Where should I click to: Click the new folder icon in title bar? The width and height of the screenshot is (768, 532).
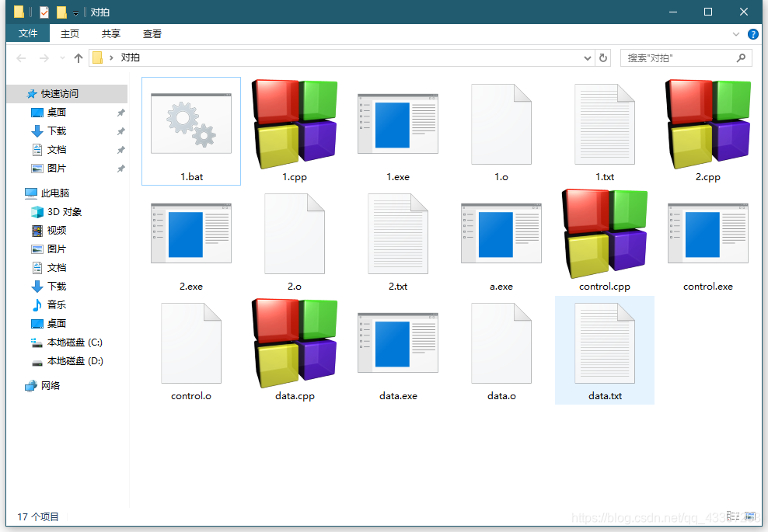point(61,12)
